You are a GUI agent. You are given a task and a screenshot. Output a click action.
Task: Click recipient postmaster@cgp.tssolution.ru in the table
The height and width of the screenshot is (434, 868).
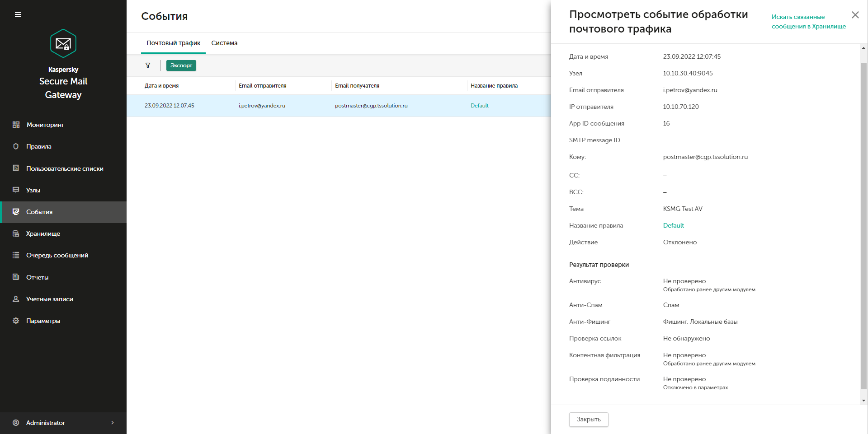(371, 106)
